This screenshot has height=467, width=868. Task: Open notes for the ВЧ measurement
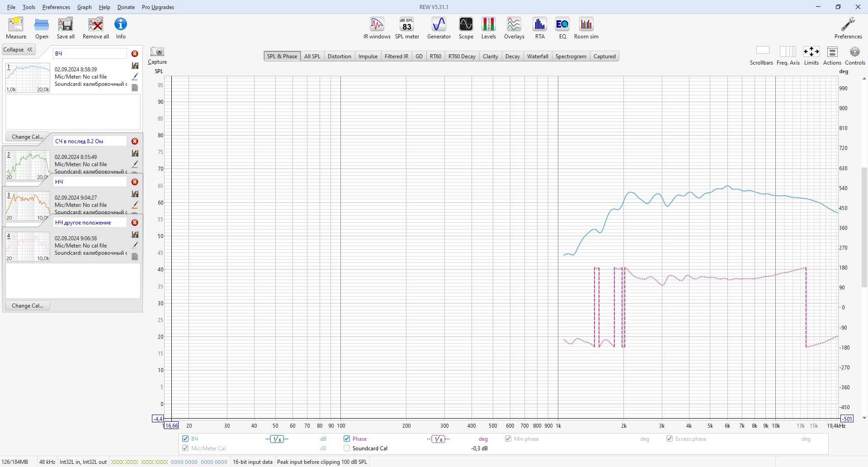coord(135,88)
